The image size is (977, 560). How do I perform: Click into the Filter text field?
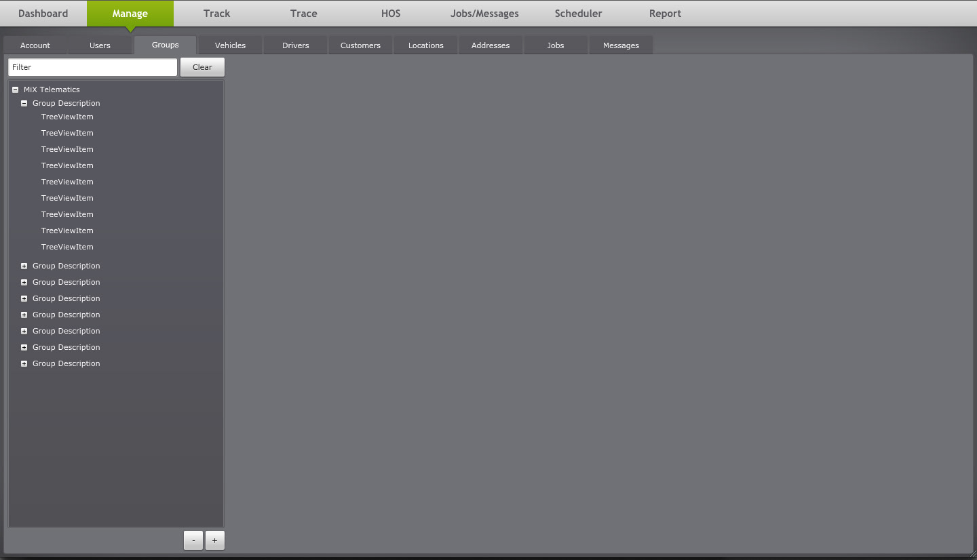[x=93, y=67]
